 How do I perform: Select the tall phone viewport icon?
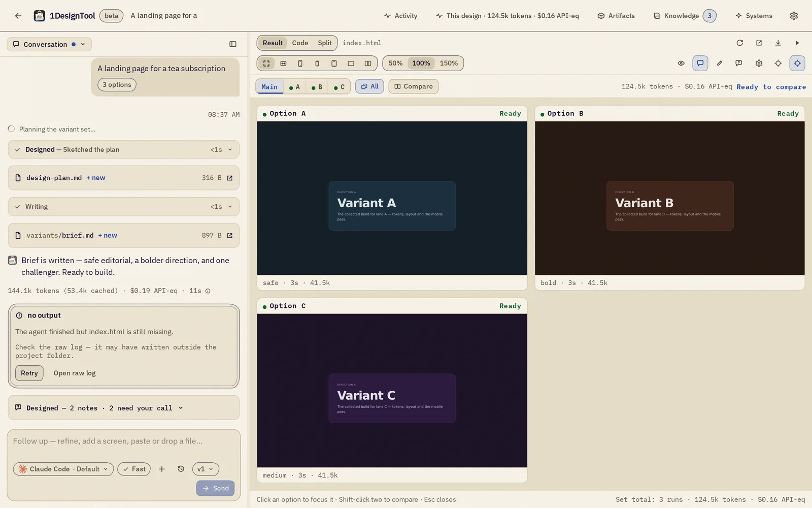point(300,63)
